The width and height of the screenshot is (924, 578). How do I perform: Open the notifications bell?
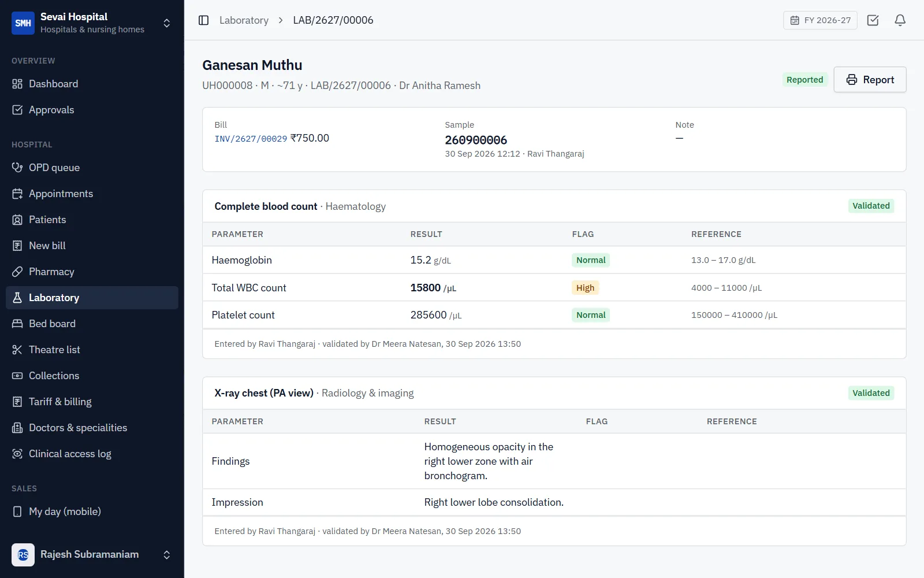point(900,20)
